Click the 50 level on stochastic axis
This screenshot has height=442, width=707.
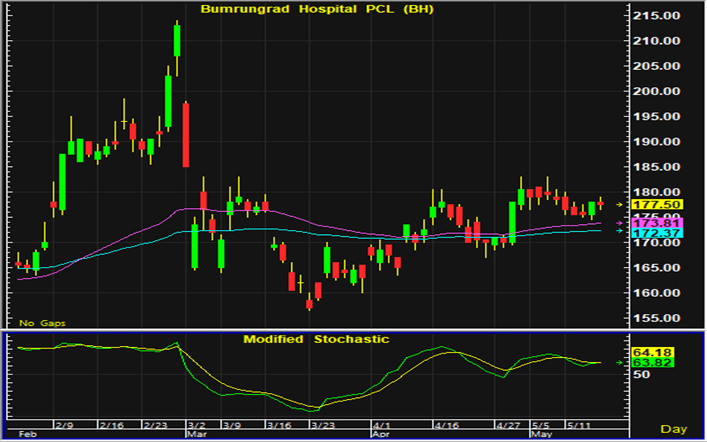click(642, 374)
